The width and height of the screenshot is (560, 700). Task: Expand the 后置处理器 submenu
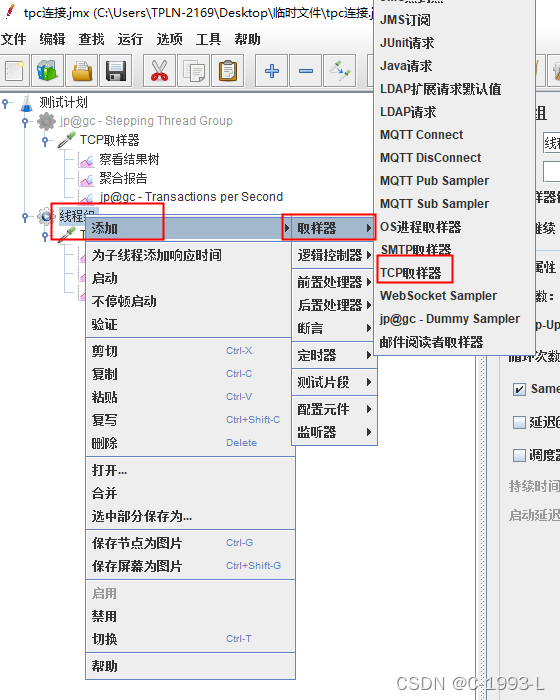[334, 305]
